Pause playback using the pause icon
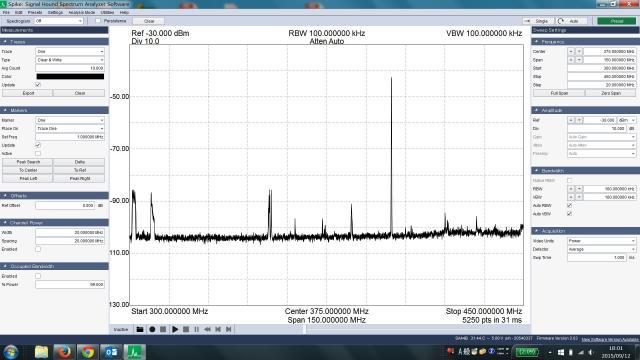This screenshot has width=640, height=360. pyautogui.click(x=197, y=329)
